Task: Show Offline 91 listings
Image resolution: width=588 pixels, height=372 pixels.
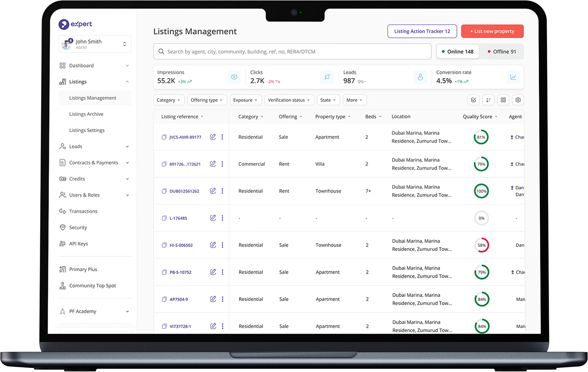Action: point(501,52)
